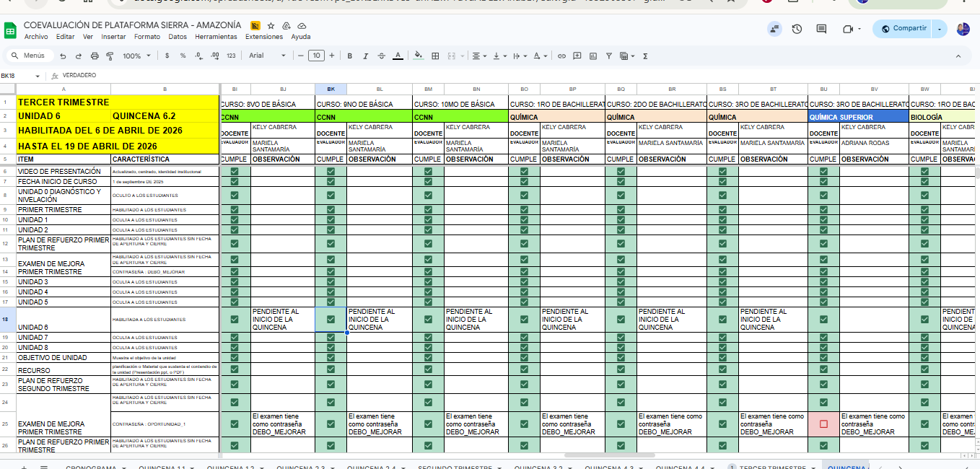The height and width of the screenshot is (469, 980).
Task: Switch to the CRONOGRAMA sheet tab
Action: (x=91, y=468)
